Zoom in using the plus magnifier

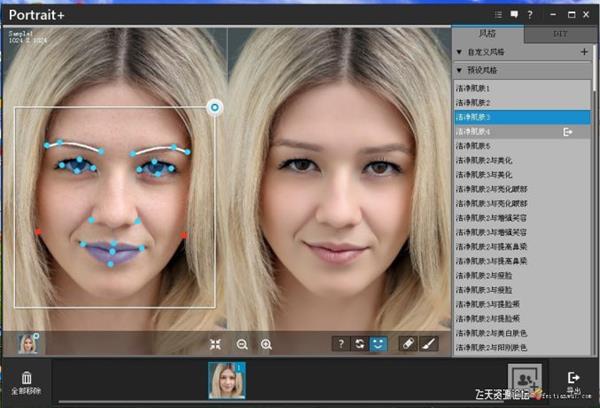[x=266, y=343]
